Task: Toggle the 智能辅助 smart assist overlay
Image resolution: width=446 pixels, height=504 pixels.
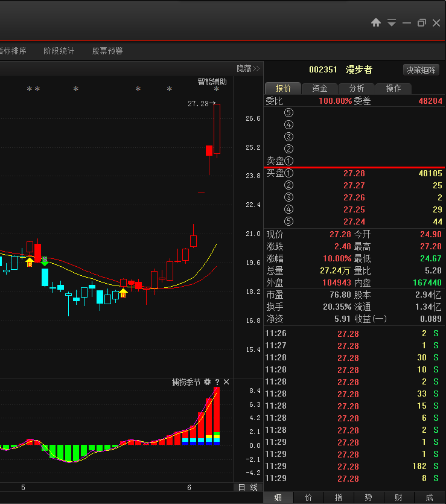Action: [x=212, y=81]
